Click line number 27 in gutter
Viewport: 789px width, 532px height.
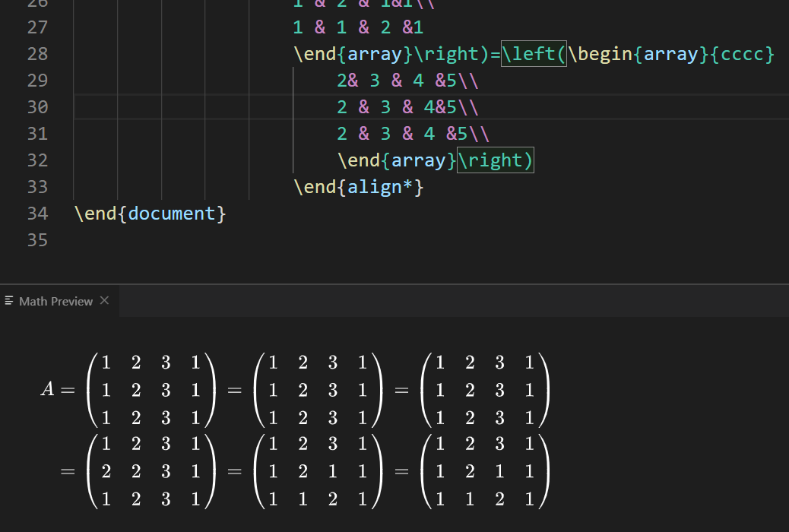click(37, 27)
